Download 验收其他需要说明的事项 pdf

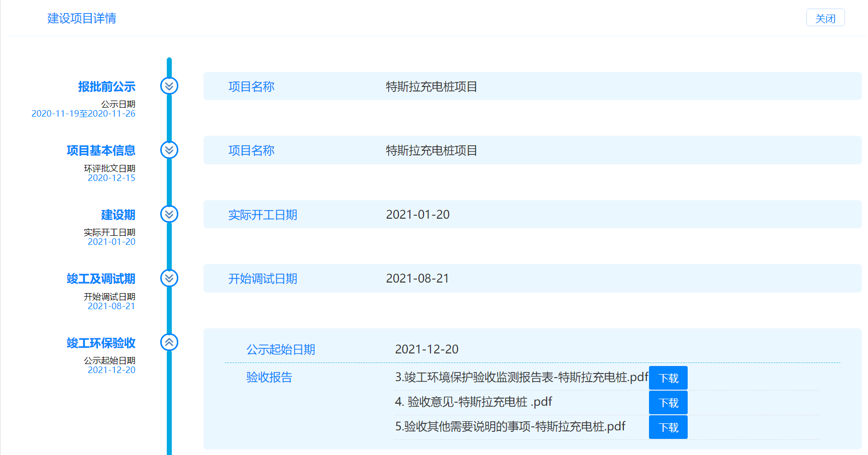tap(668, 427)
